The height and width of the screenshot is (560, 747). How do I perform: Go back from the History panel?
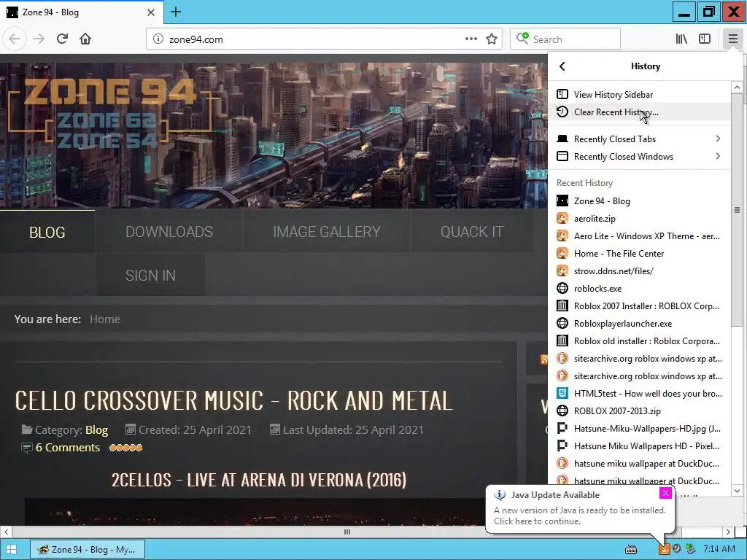coord(562,66)
